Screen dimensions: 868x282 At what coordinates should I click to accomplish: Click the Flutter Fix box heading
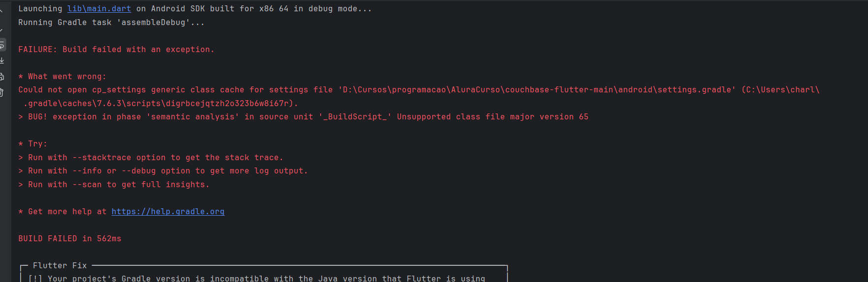tap(60, 266)
